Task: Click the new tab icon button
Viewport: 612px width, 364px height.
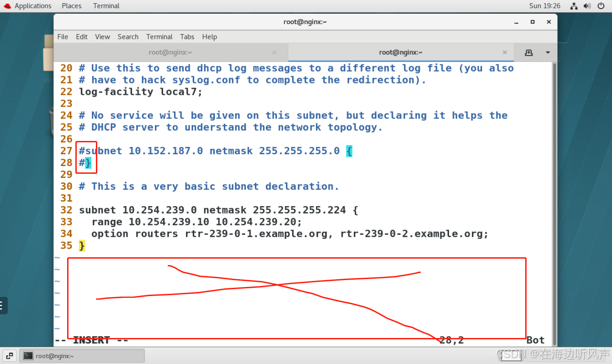Action: [x=529, y=52]
